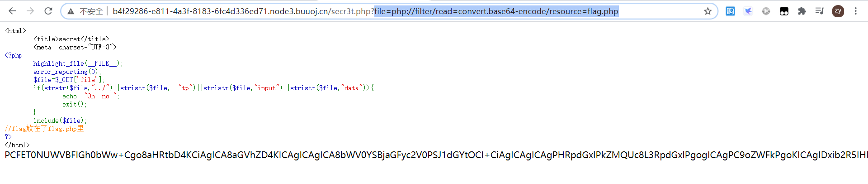Click the flag.php comment line
868x184 pixels.
coord(44,129)
